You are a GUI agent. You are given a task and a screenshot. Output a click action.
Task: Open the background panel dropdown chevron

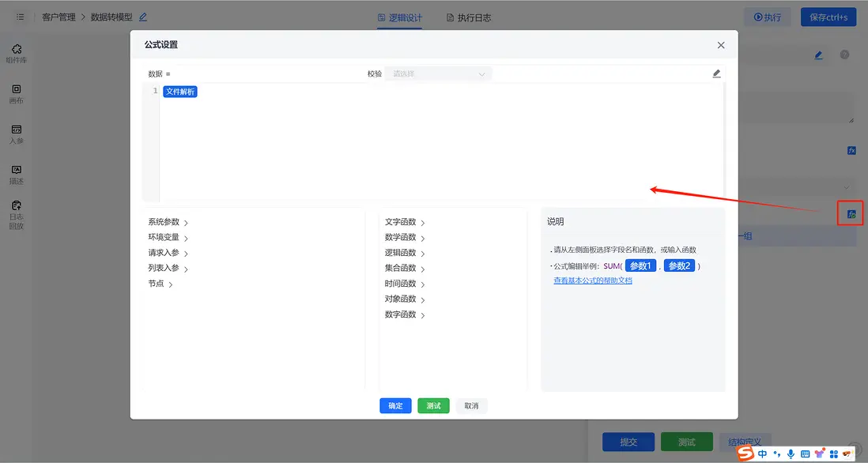coord(846,187)
